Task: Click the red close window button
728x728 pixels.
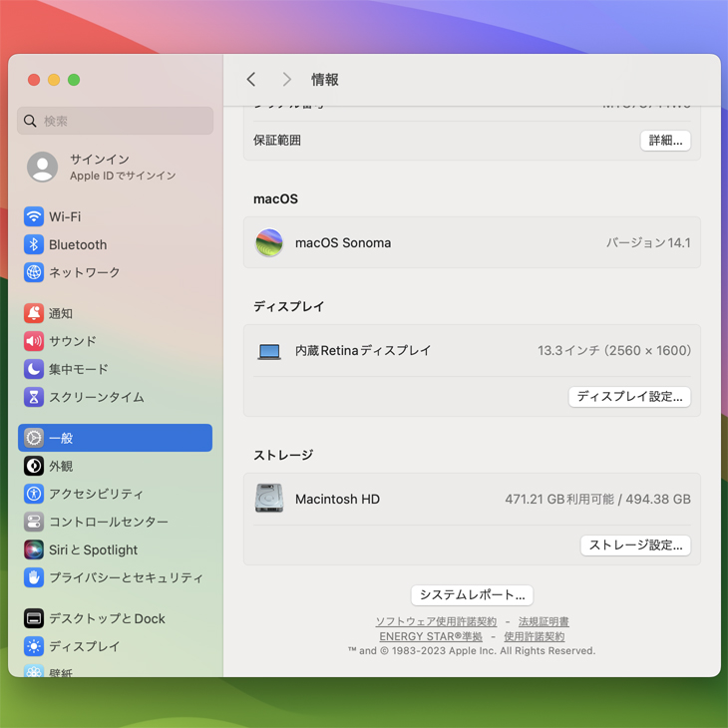Action: click(x=34, y=80)
